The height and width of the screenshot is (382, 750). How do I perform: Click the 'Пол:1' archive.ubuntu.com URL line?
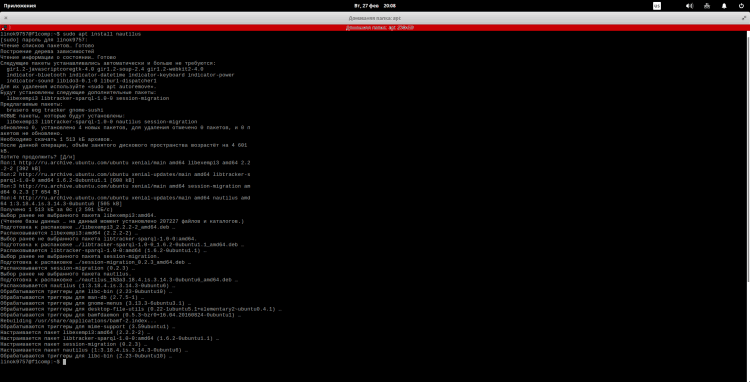[x=125, y=163]
